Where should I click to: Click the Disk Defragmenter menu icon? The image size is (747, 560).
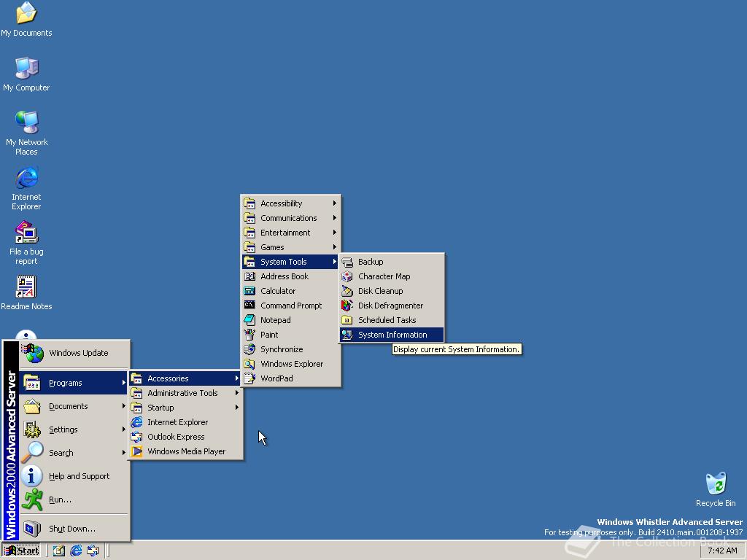coord(347,306)
